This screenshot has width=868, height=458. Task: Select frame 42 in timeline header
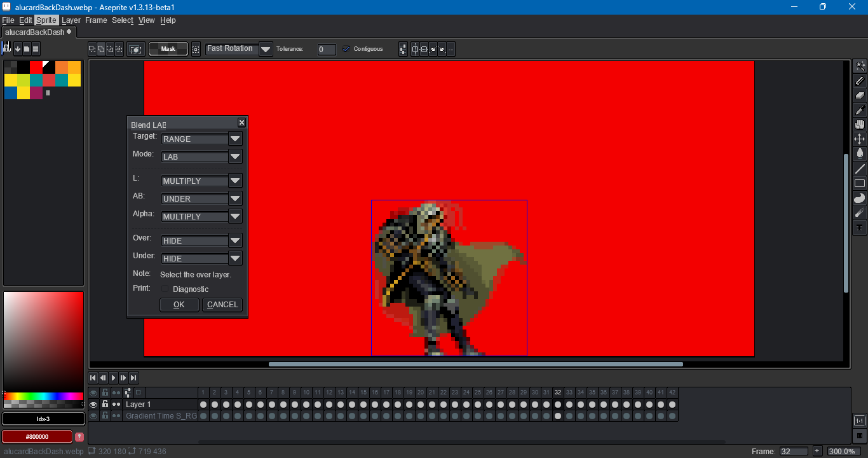[672, 392]
